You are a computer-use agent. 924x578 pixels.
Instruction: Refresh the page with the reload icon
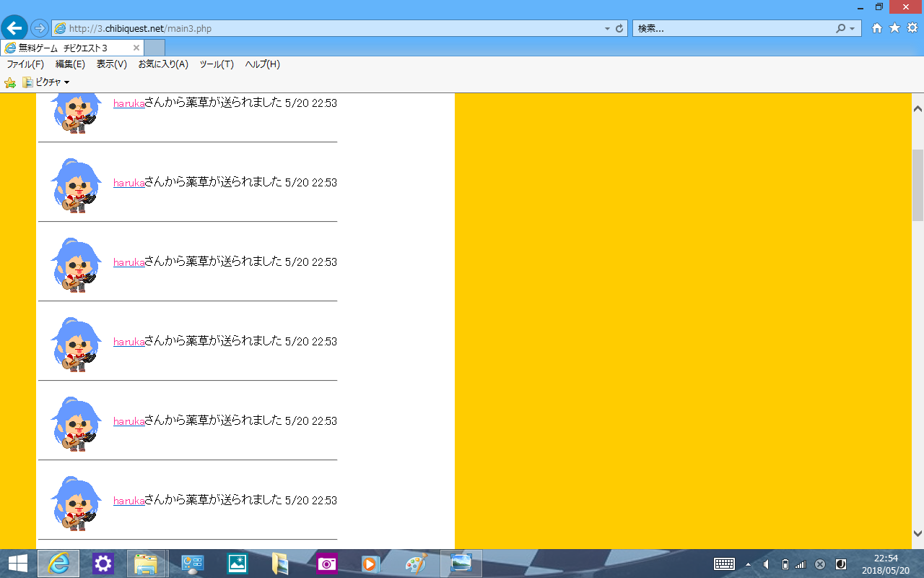(x=619, y=29)
